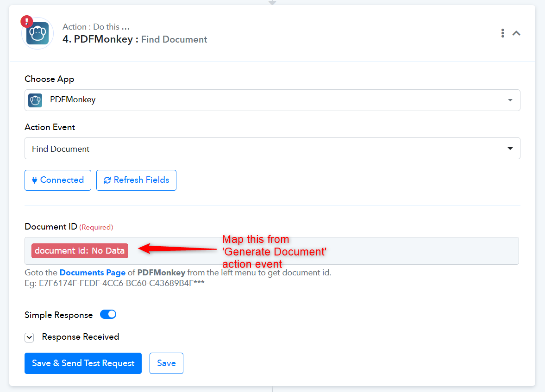Open the Documents Page link
545x392 pixels.
[x=93, y=273]
